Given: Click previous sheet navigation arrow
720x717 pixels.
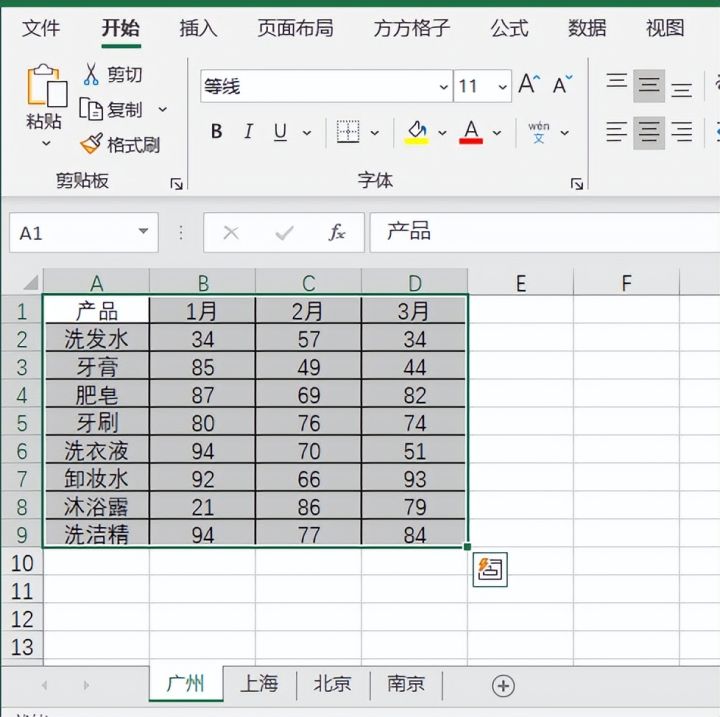Looking at the screenshot, I should coord(45,685).
